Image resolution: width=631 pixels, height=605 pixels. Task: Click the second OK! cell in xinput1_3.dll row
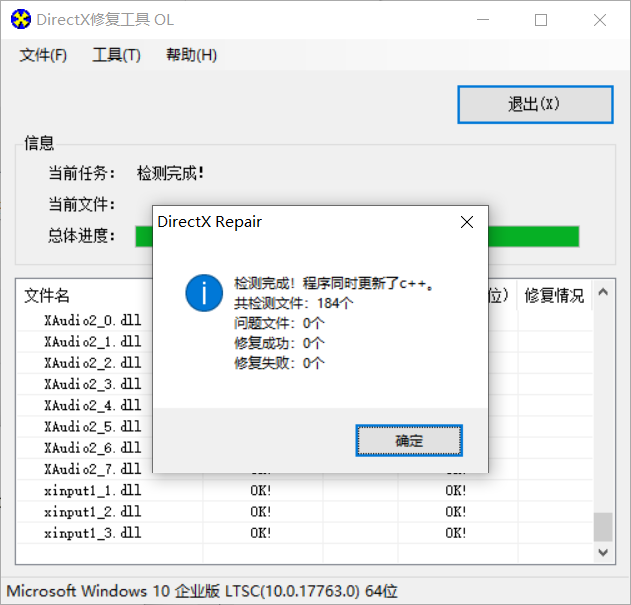[x=456, y=533]
